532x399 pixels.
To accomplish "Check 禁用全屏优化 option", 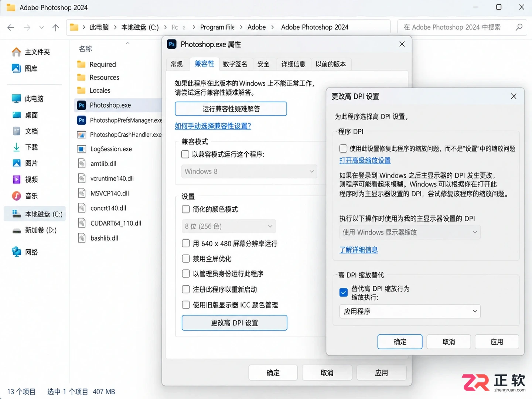I will coord(186,259).
